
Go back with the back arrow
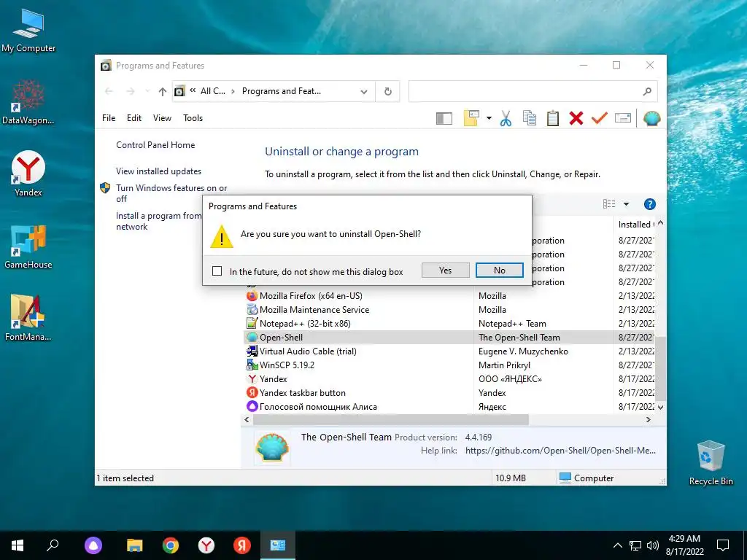[109, 91]
